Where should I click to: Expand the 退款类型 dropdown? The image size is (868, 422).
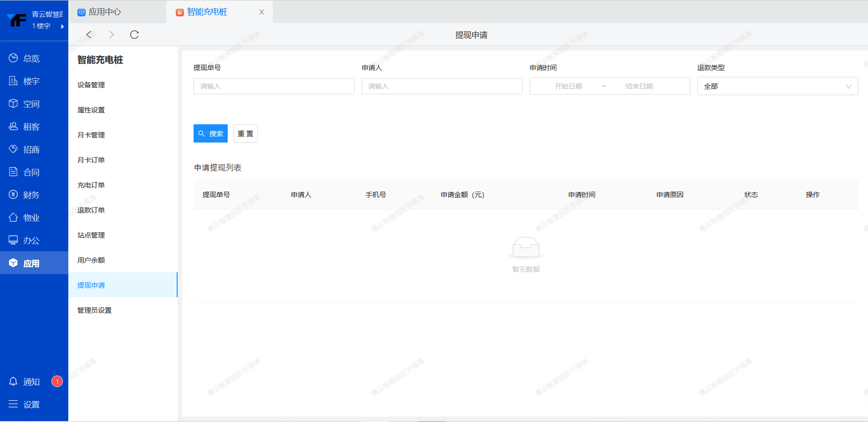click(777, 86)
